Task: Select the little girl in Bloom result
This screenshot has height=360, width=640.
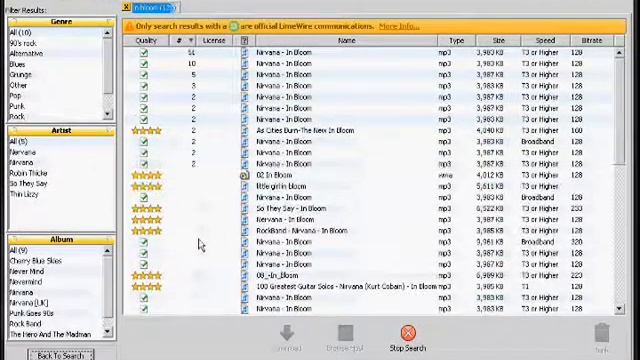Action: tap(281, 186)
